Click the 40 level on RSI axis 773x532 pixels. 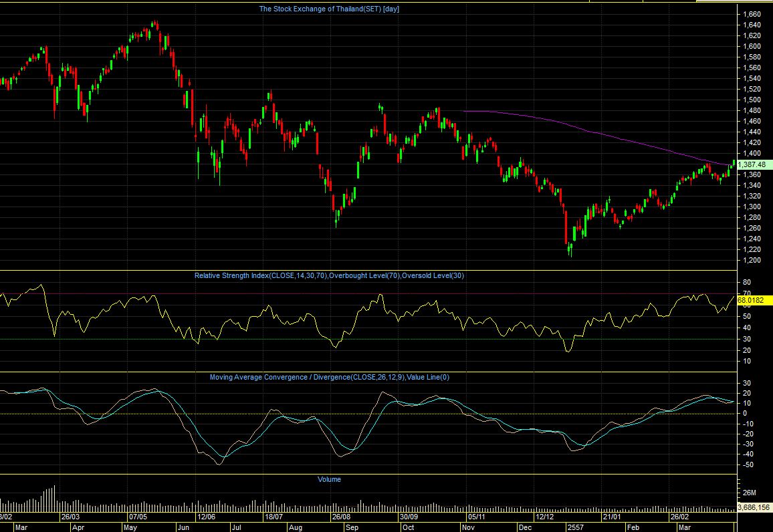point(747,327)
